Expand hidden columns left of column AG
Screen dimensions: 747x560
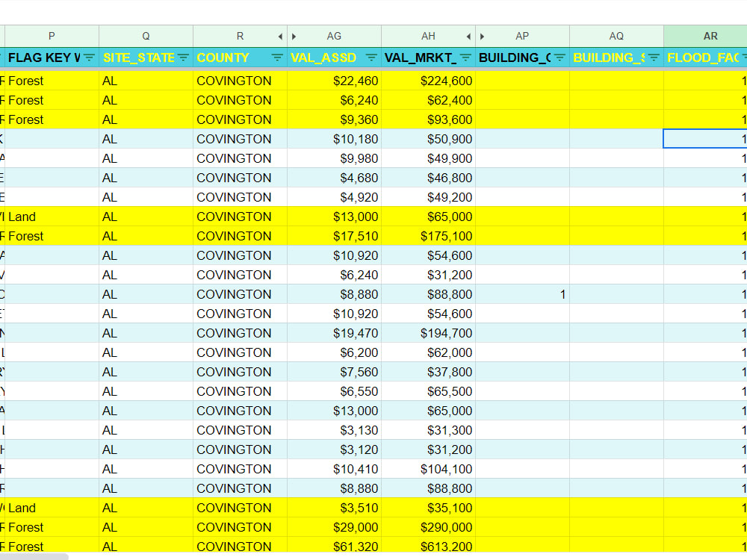[x=294, y=37]
